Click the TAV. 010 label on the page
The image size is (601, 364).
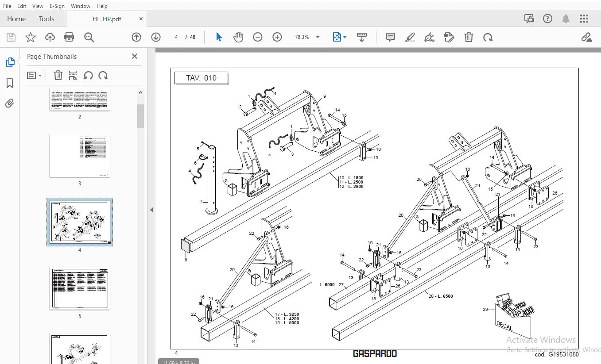coord(202,78)
